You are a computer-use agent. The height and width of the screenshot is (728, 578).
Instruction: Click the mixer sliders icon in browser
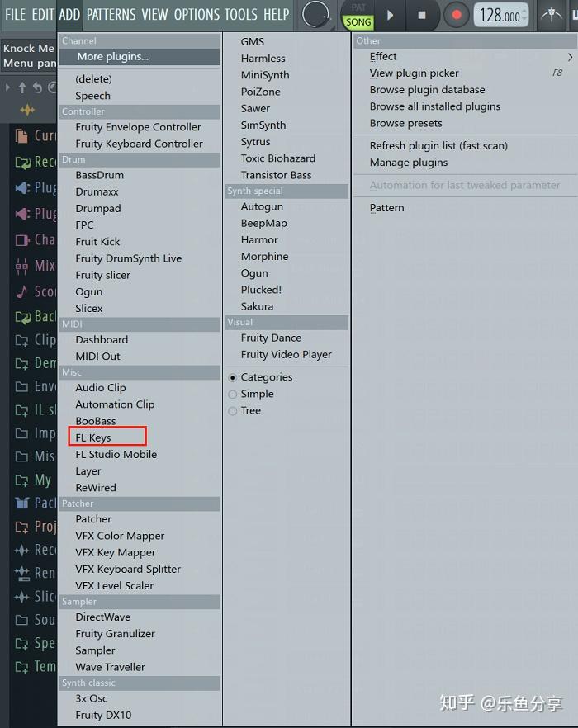[x=22, y=266]
